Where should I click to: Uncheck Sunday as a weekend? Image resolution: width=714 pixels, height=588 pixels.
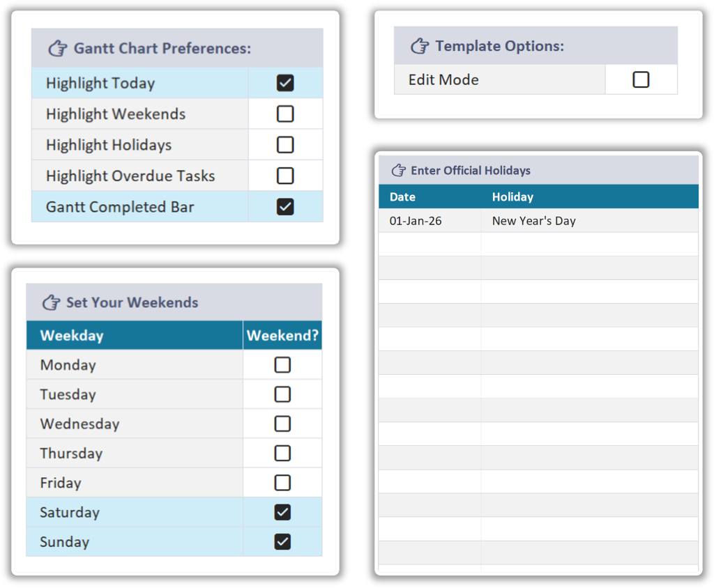pyautogui.click(x=282, y=541)
